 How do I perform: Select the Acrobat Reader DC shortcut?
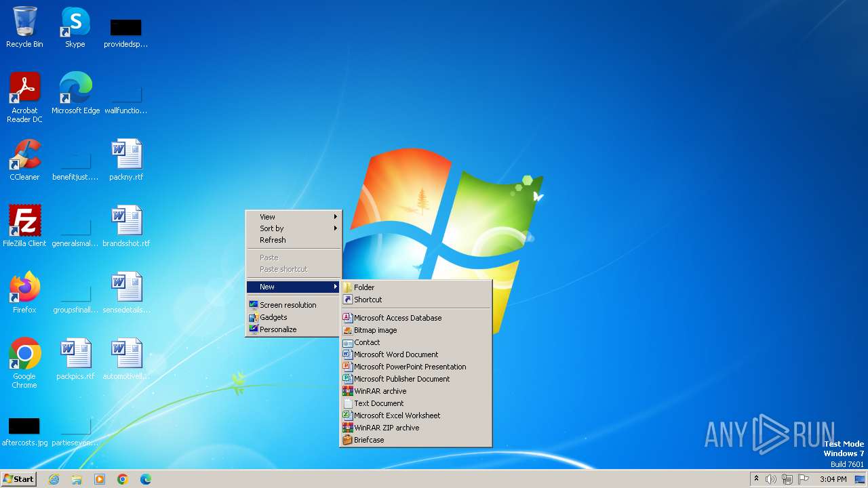pyautogui.click(x=24, y=98)
